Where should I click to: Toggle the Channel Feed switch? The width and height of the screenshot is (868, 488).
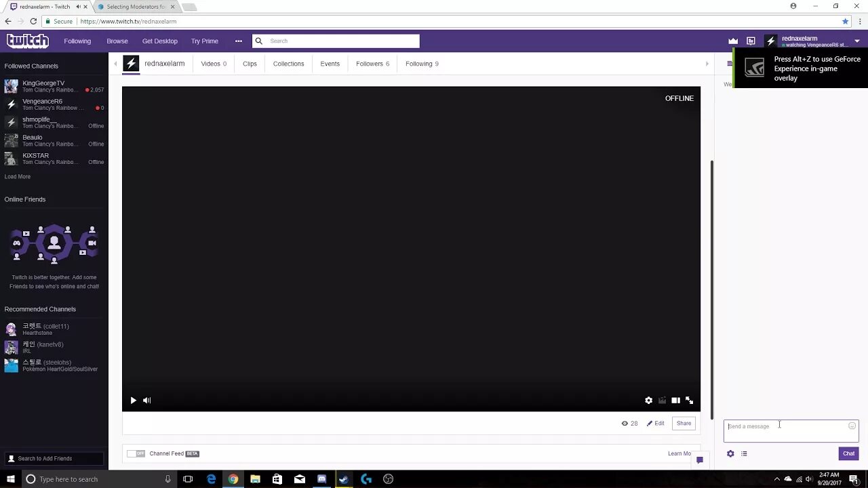pyautogui.click(x=136, y=453)
